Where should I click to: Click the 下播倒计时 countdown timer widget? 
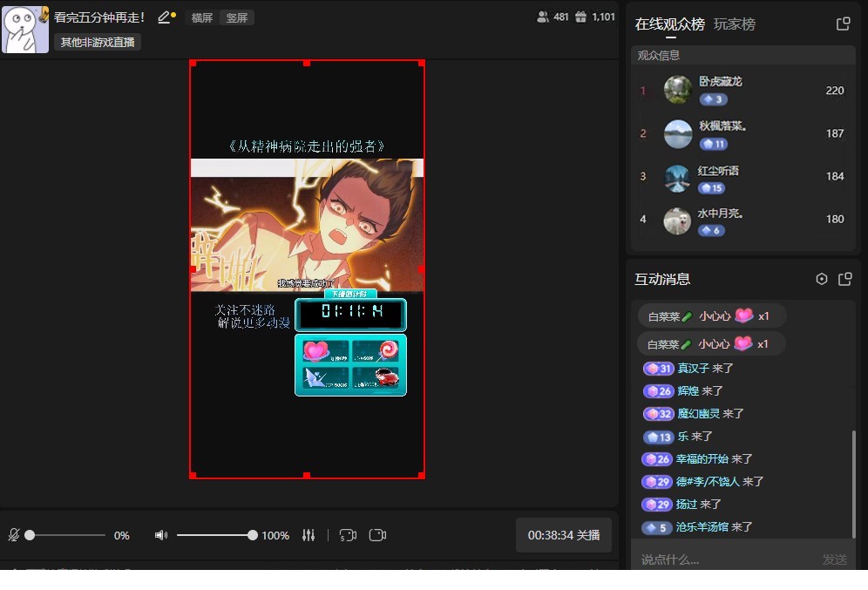tap(351, 311)
